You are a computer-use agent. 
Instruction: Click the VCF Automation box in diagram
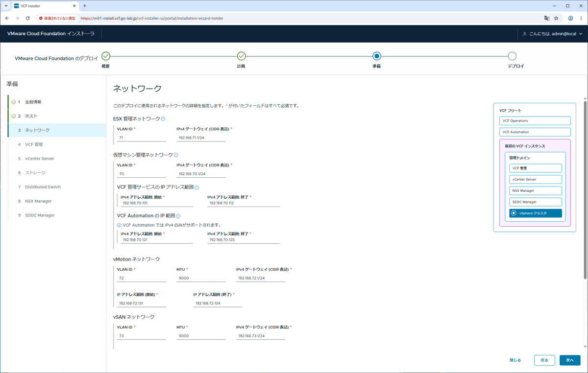pyautogui.click(x=535, y=132)
